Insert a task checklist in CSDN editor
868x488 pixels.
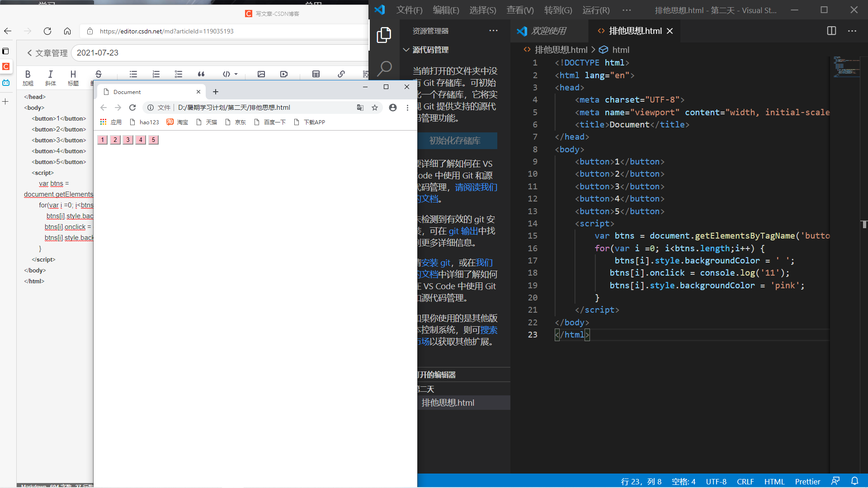[179, 74]
